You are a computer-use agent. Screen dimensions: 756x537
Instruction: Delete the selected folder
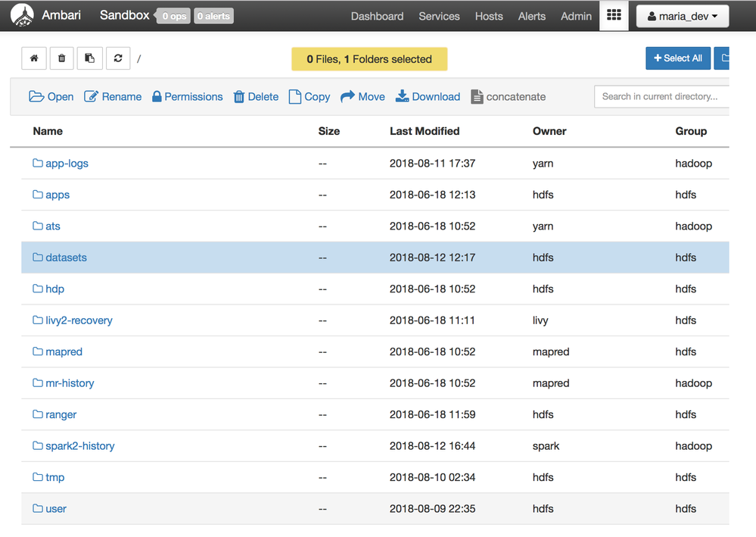pyautogui.click(x=256, y=97)
